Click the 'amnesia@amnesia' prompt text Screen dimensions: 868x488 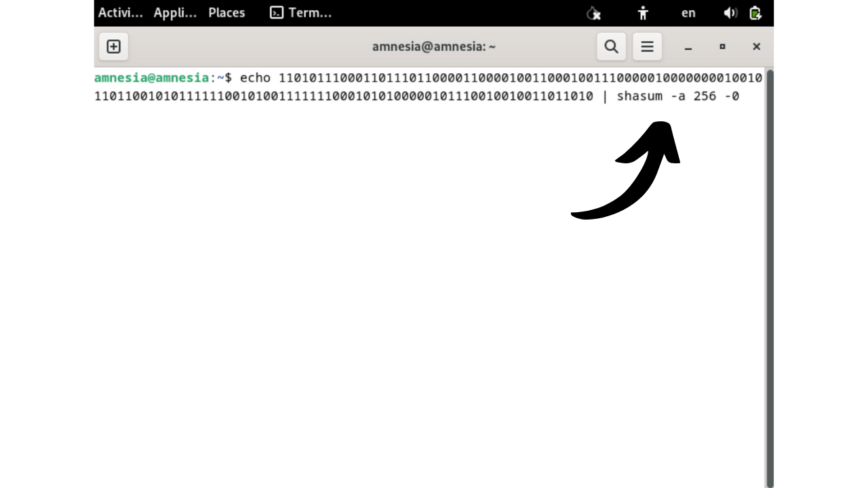click(x=151, y=78)
